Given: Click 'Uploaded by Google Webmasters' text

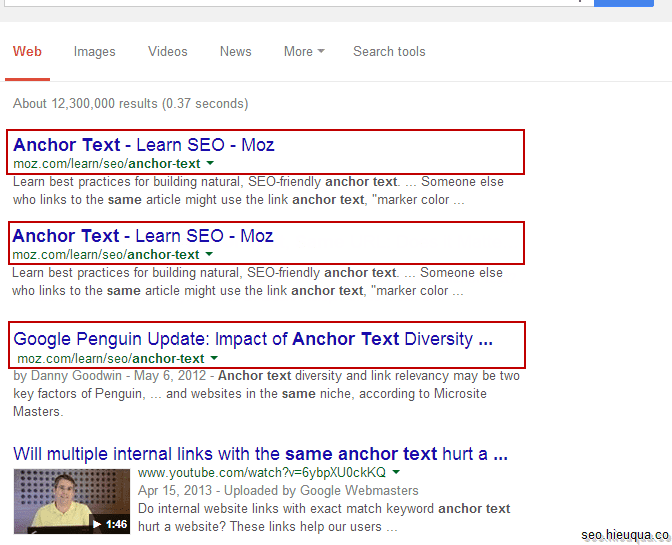Looking at the screenshot, I should coord(321,490).
